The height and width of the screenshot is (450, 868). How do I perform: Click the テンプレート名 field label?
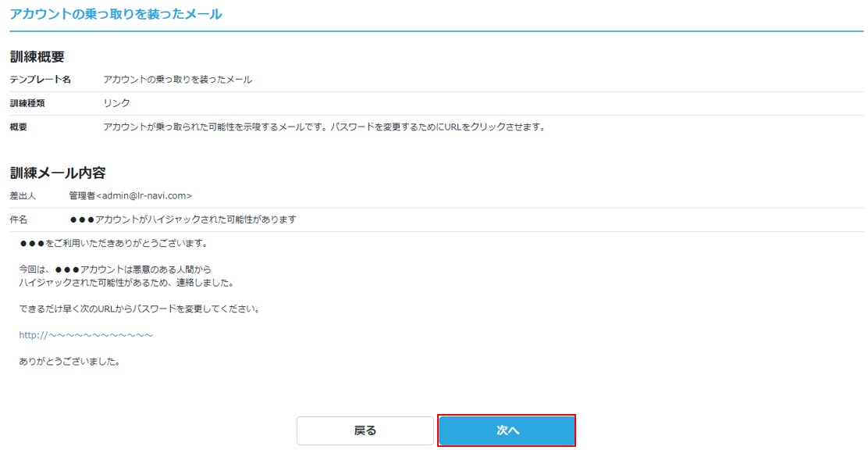click(x=37, y=79)
